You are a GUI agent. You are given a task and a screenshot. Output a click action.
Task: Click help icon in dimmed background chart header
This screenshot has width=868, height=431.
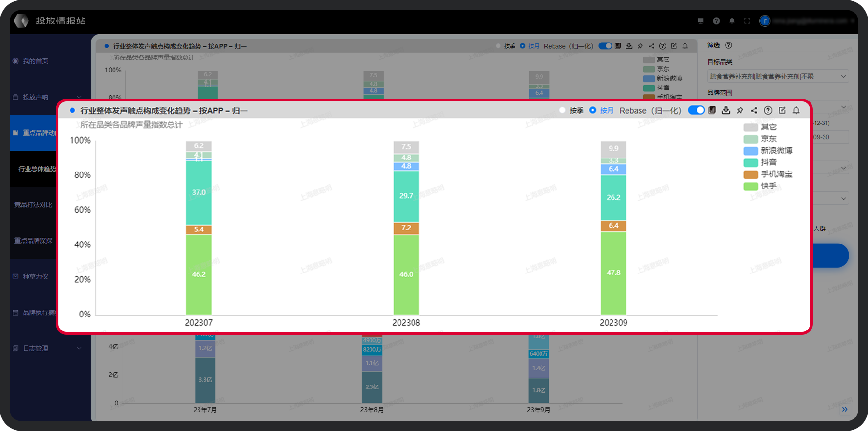click(x=663, y=46)
